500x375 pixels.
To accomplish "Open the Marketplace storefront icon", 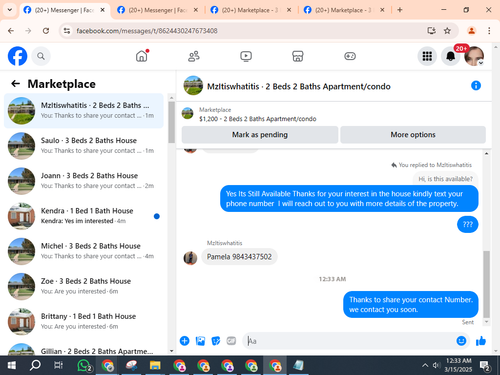I will tap(298, 56).
